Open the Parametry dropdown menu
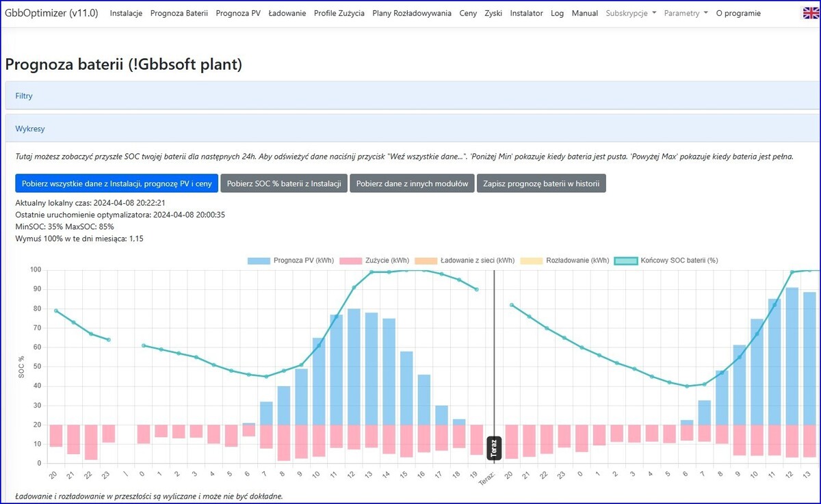This screenshot has height=504, width=821. [686, 13]
